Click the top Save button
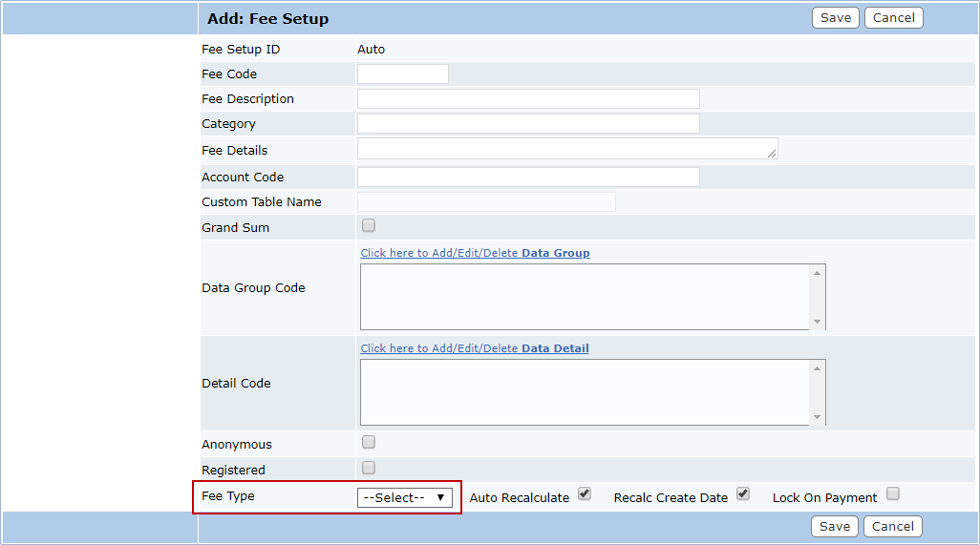 point(835,18)
